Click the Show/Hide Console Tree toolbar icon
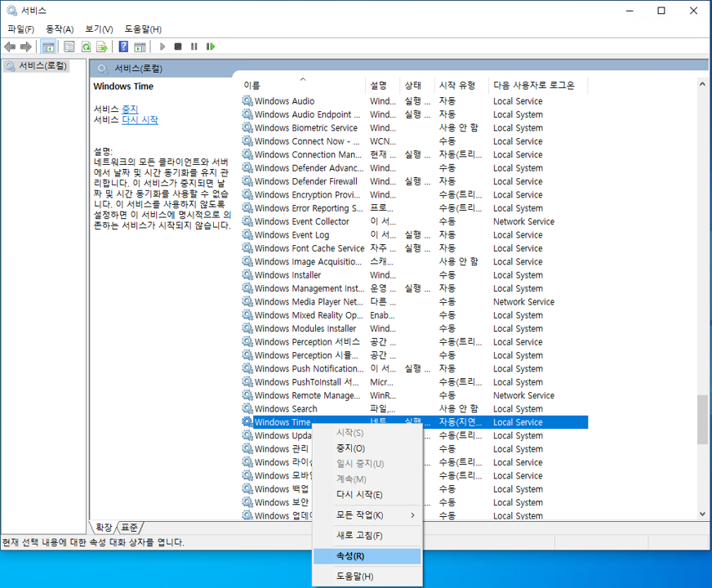The height and width of the screenshot is (588, 712). click(48, 47)
